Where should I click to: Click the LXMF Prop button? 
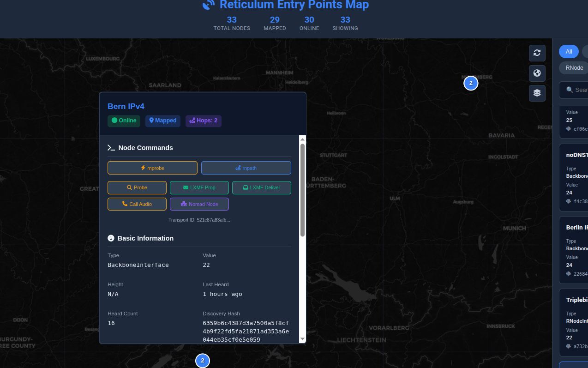tap(199, 187)
